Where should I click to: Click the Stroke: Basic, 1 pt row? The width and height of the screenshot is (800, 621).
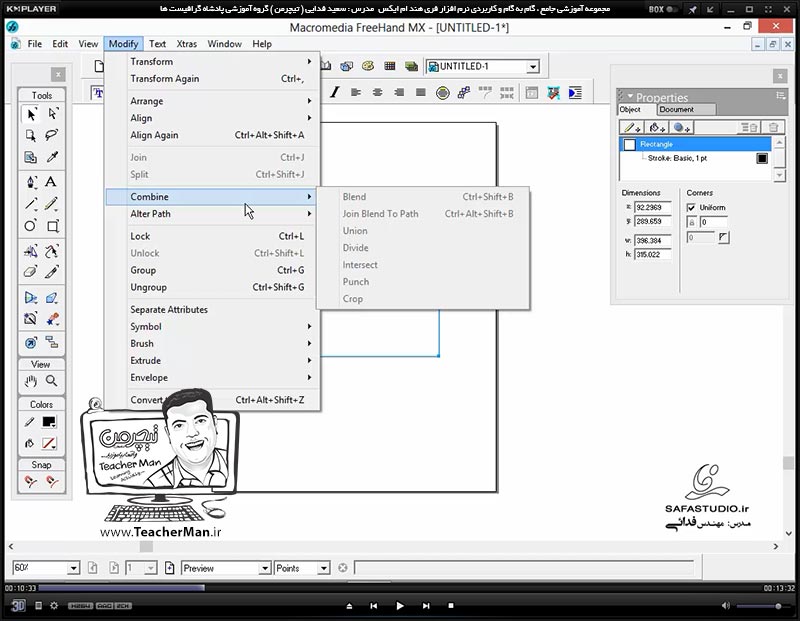pyautogui.click(x=695, y=158)
